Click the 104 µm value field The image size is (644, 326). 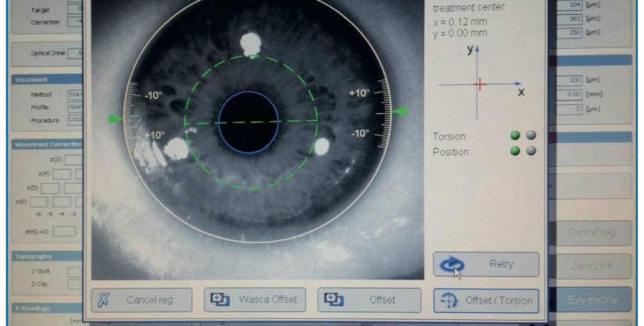569,5
